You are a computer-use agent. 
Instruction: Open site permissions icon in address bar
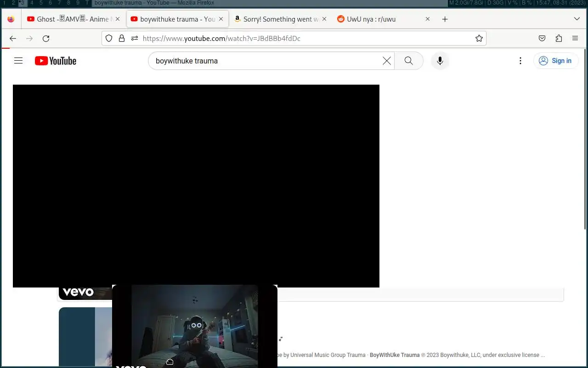(x=134, y=38)
